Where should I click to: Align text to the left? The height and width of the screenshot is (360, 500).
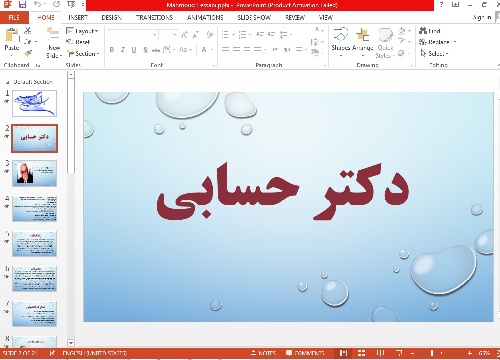pos(226,49)
